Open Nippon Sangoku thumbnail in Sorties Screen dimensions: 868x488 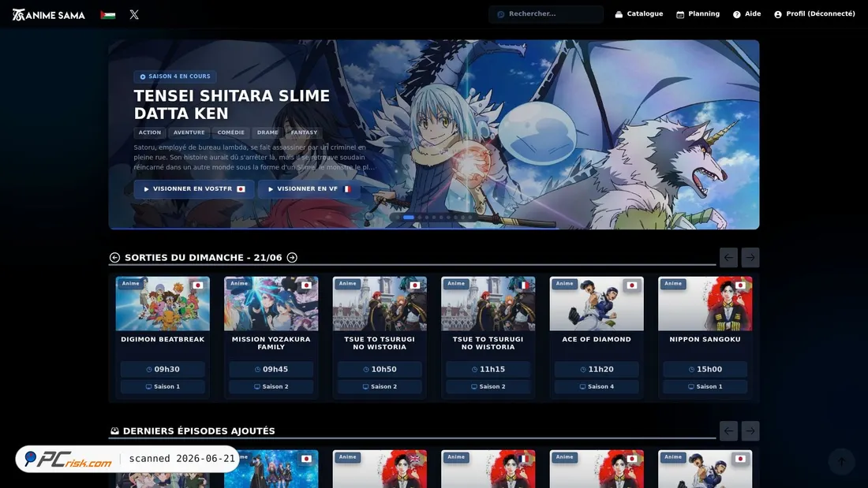click(x=705, y=304)
